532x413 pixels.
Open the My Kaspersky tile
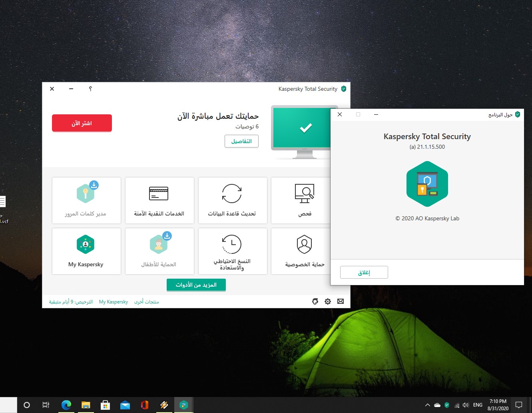pyautogui.click(x=86, y=251)
